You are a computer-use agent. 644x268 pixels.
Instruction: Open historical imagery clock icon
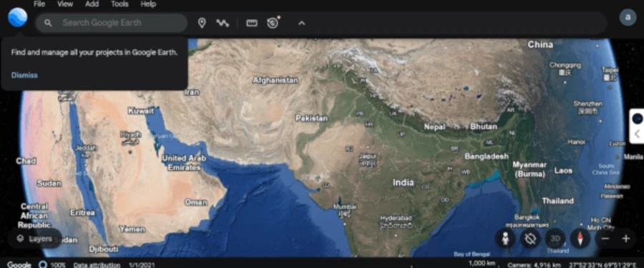[x=273, y=23]
